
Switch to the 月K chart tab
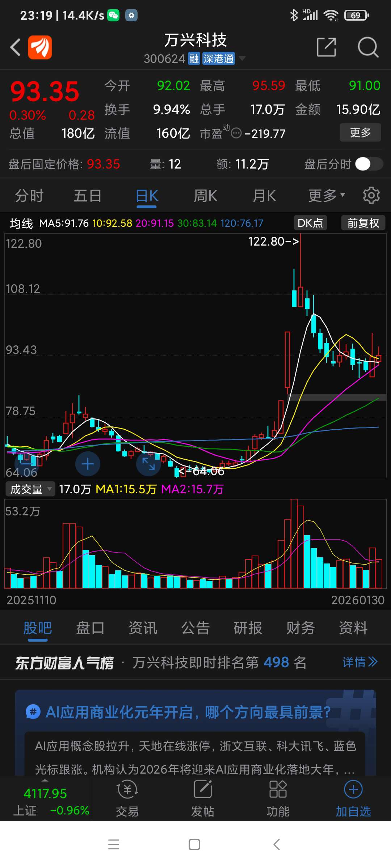pos(264,196)
